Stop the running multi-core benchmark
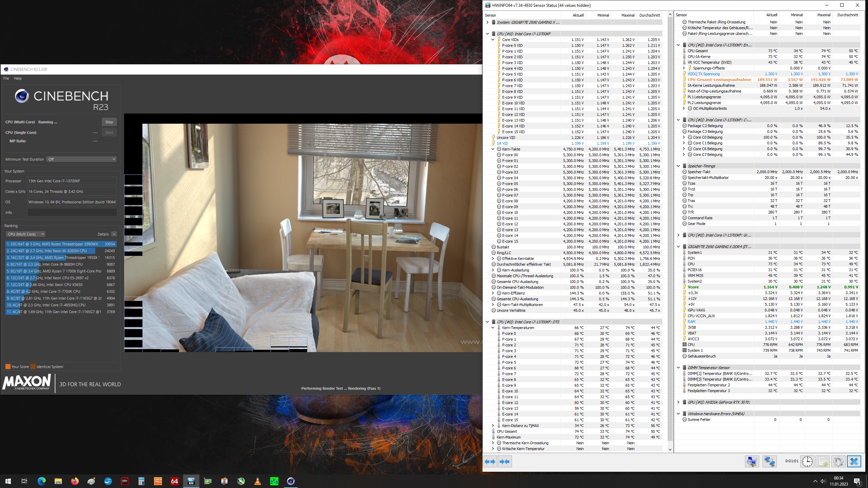This screenshot has height=488, width=868. tap(109, 122)
